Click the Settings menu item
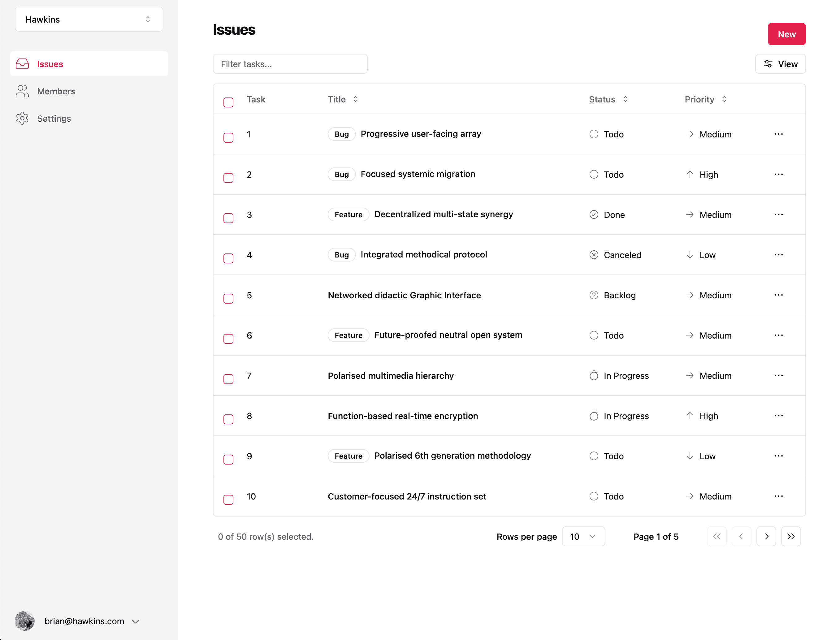Image resolution: width=840 pixels, height=640 pixels. pyautogui.click(x=54, y=118)
